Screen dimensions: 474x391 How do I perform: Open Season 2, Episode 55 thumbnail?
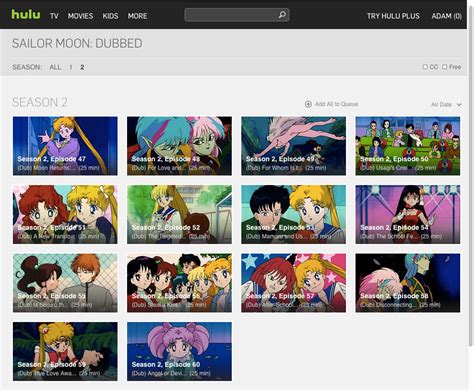(65, 283)
